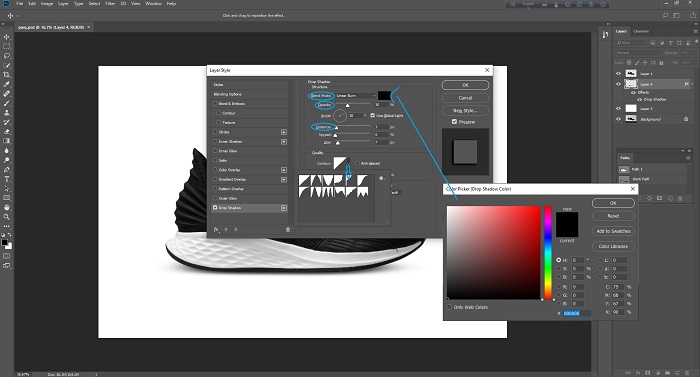Click the foreground color swatch in toolbar
Image resolution: width=700 pixels, height=377 pixels.
click(x=4, y=243)
